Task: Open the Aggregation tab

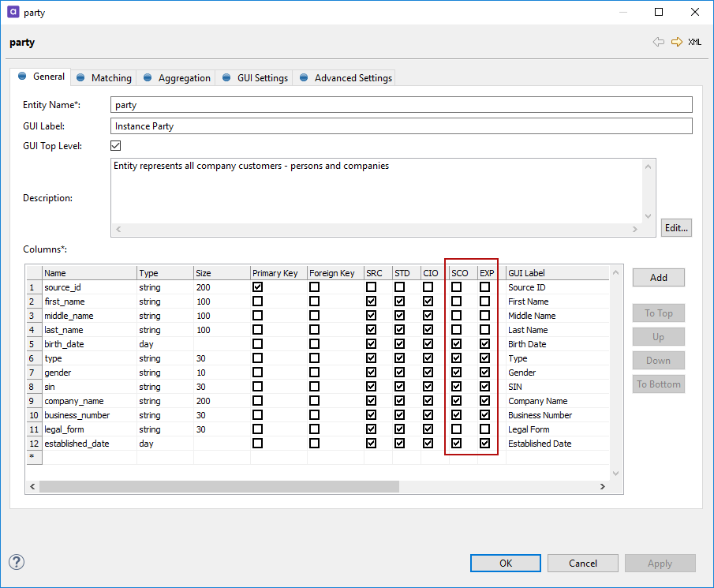Action: click(182, 77)
